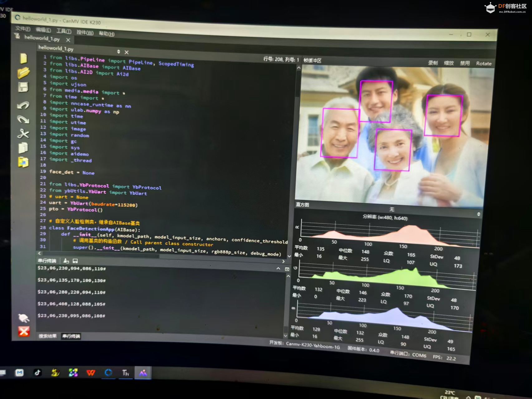The image size is (532, 399).
Task: Save the script using the floppy icon
Action: [23, 87]
